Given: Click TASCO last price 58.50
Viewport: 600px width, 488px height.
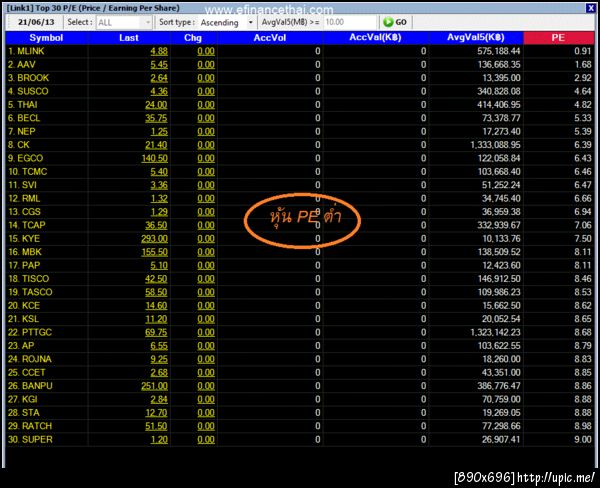Looking at the screenshot, I should (156, 292).
